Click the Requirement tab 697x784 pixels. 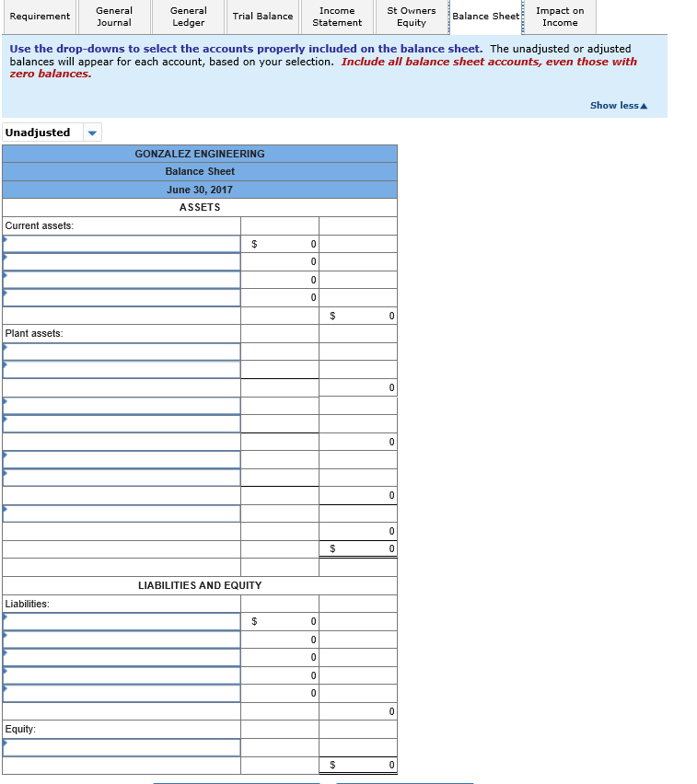pyautogui.click(x=38, y=17)
